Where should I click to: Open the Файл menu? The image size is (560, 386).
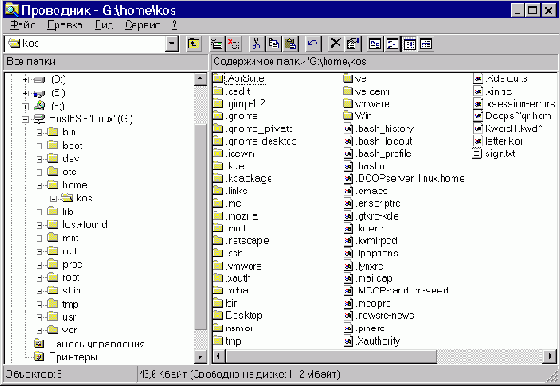(22, 25)
